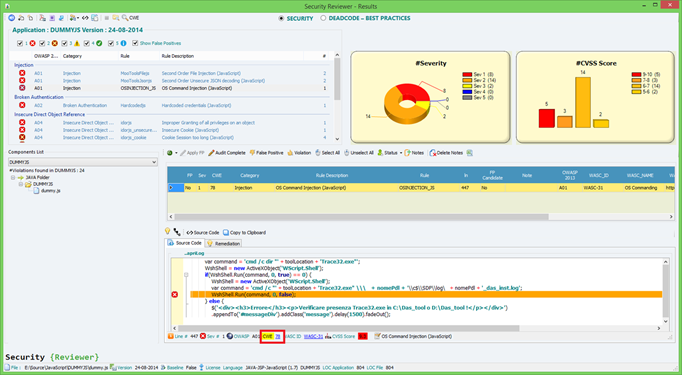The image size is (682, 375).
Task: Open the Status dropdown arrow
Action: pos(401,153)
